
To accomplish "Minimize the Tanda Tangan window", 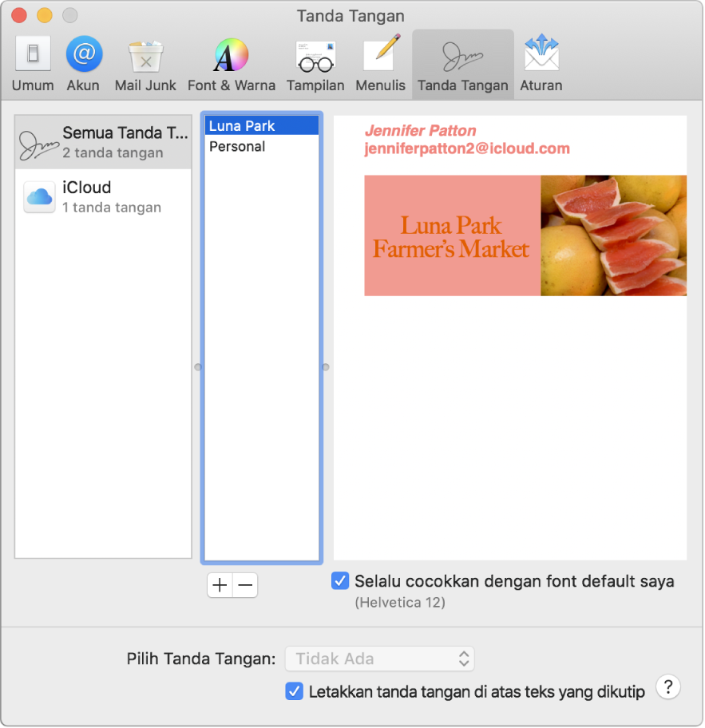I will 45,15.
